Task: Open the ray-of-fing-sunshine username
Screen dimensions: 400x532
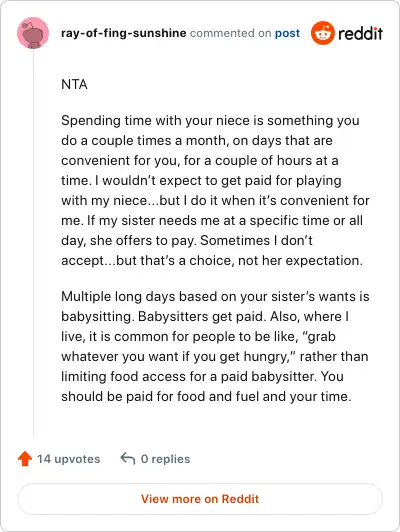Action: (123, 33)
